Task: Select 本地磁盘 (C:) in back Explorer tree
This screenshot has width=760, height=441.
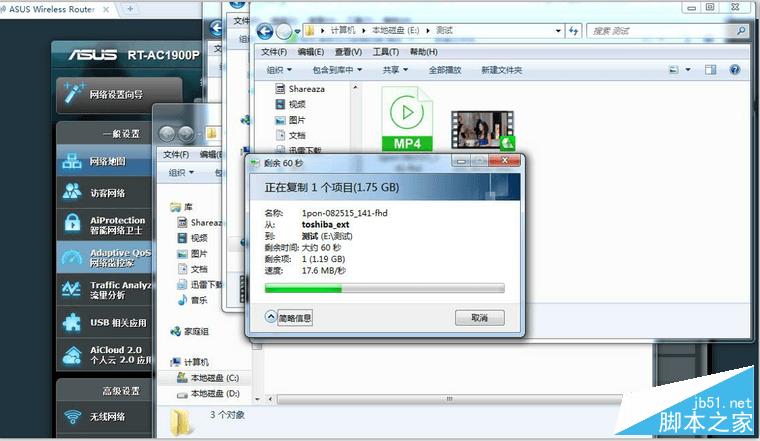Action: tap(208, 378)
